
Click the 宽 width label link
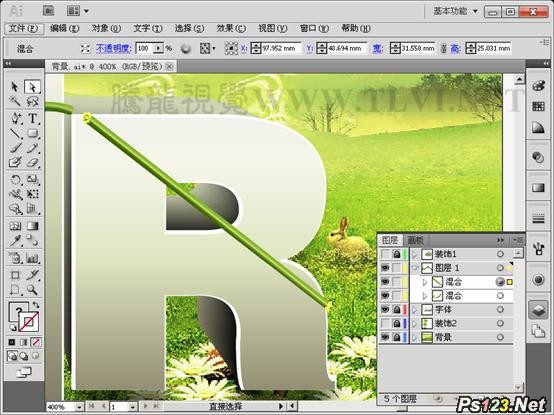pyautogui.click(x=377, y=48)
